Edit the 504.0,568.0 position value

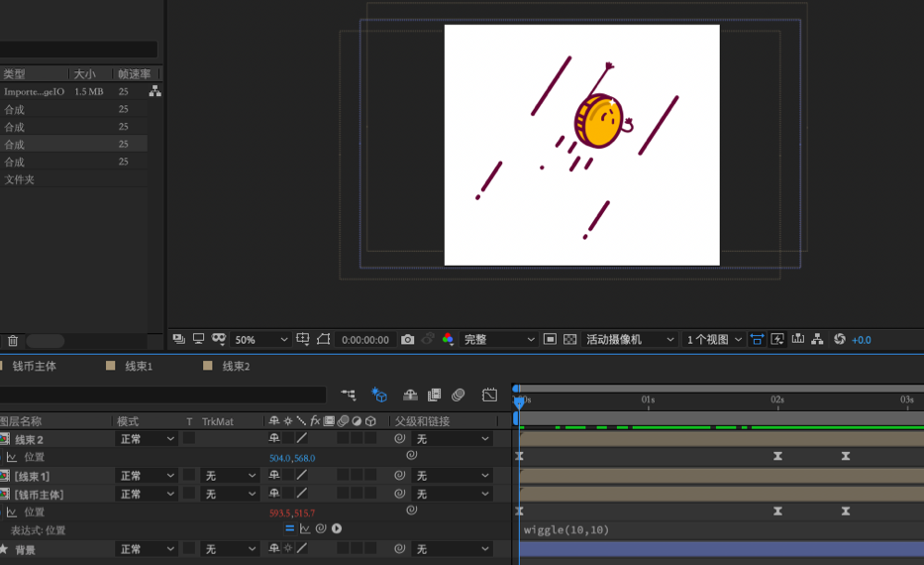(x=292, y=458)
